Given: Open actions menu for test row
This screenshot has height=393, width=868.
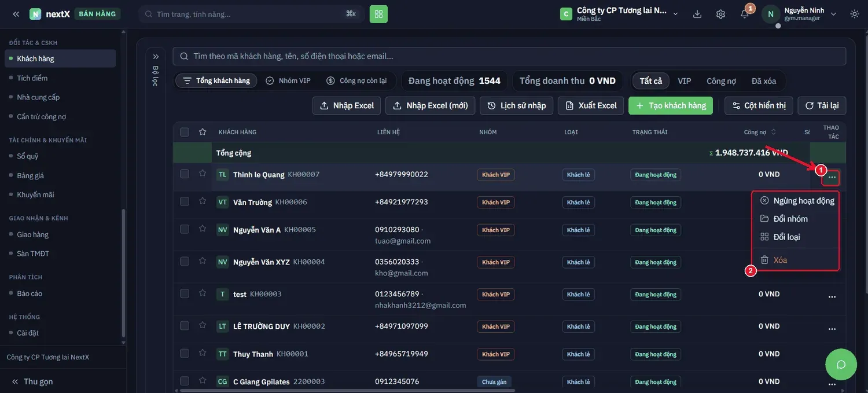Looking at the screenshot, I should 832,297.
